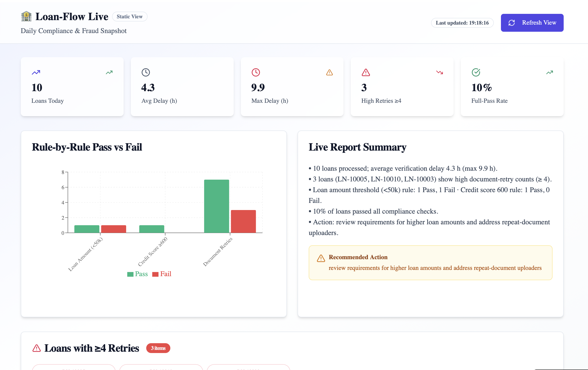Image resolution: width=588 pixels, height=370 pixels.
Task: Click the red alert icon on High Retries card
Action: click(365, 72)
